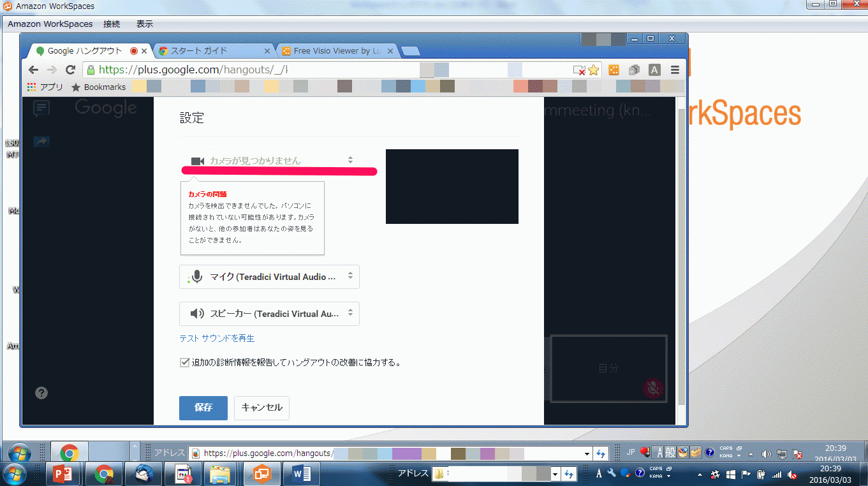
Task: Click the 自分 self-view video thumbnail
Action: (608, 369)
